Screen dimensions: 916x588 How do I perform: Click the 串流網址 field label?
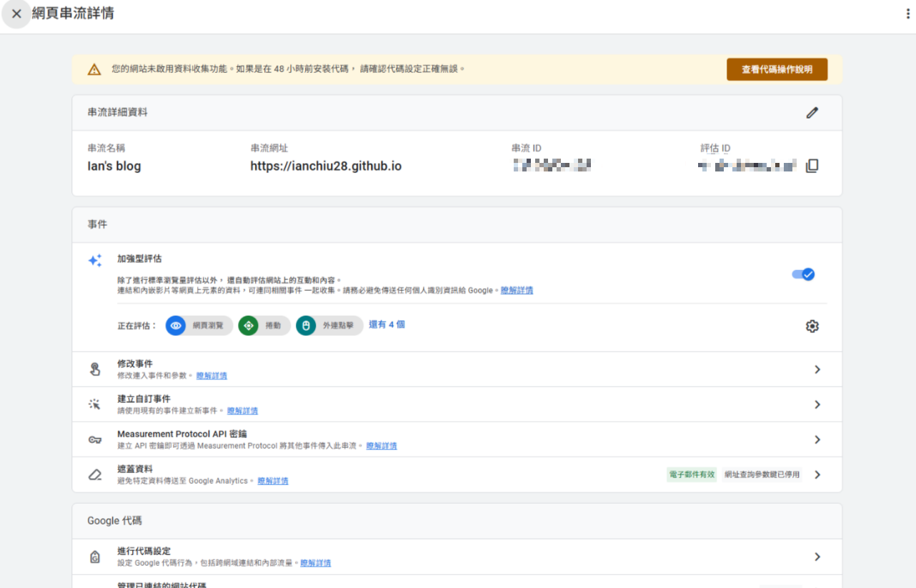pyautogui.click(x=269, y=148)
